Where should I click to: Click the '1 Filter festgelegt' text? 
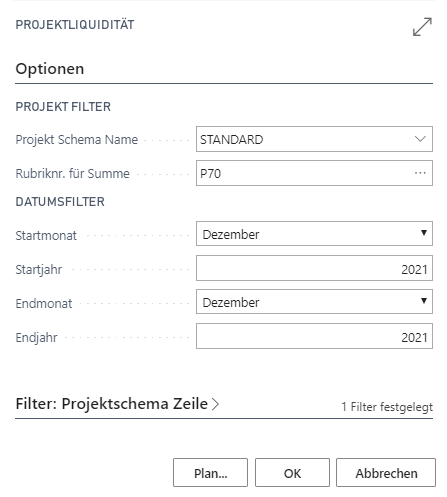pyautogui.click(x=387, y=407)
